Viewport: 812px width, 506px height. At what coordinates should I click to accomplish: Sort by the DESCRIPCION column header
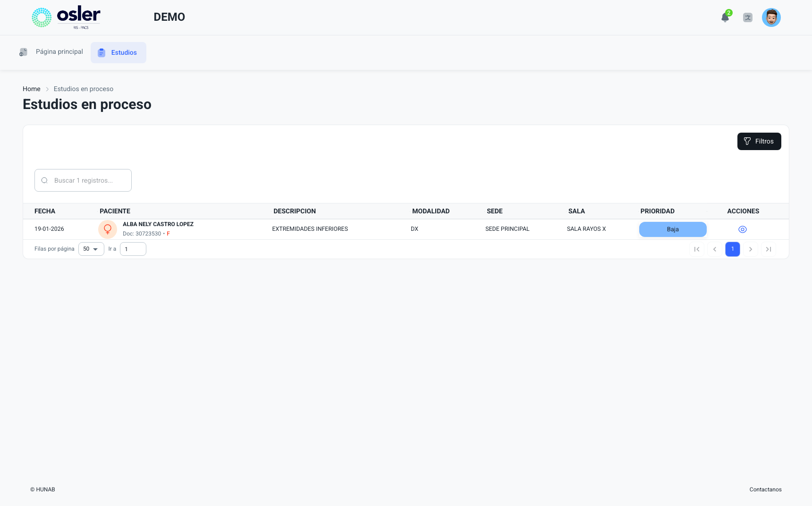coord(295,211)
